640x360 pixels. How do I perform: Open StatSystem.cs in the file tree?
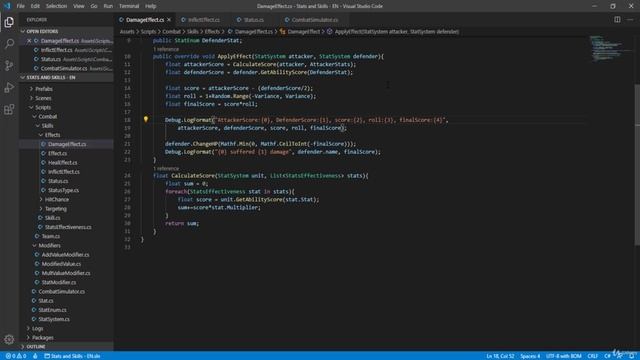point(54,319)
